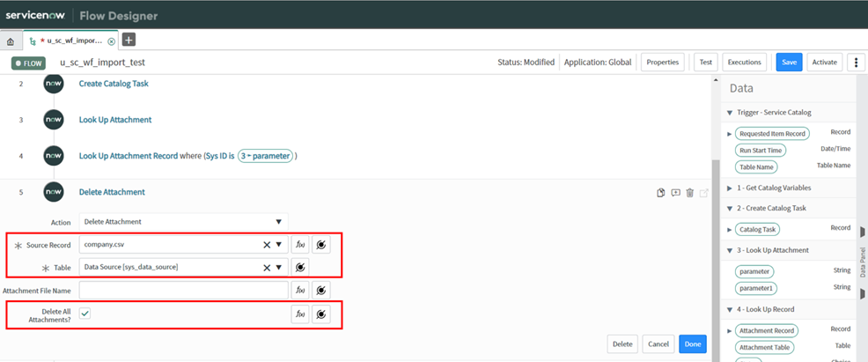Go to the Flow Designer home tab

[x=11, y=41]
